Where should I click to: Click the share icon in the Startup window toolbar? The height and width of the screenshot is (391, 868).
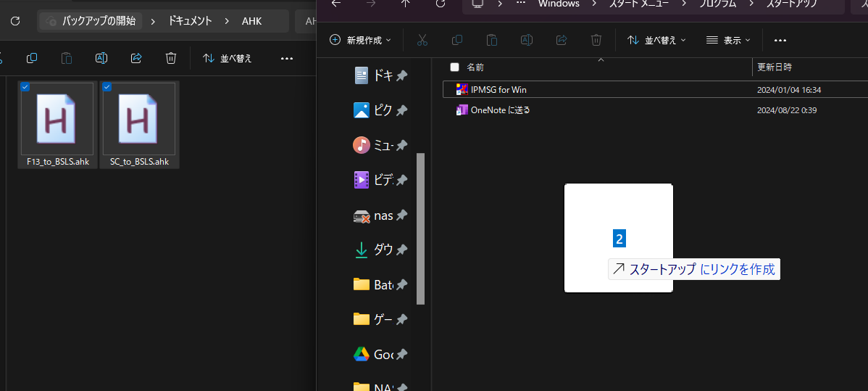pyautogui.click(x=562, y=40)
